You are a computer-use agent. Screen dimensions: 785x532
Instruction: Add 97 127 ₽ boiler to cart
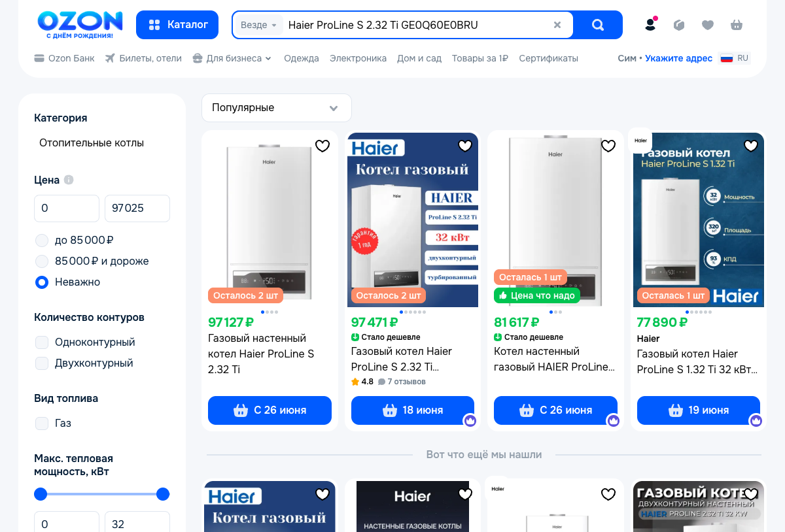point(270,410)
